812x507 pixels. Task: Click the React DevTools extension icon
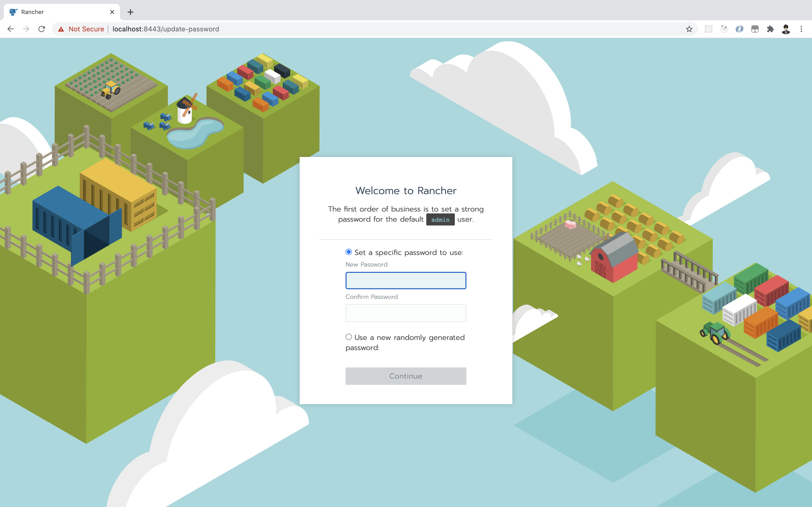point(708,29)
